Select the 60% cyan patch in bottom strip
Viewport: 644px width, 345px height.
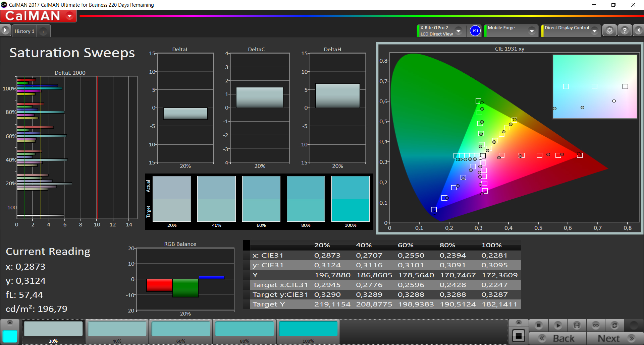(x=181, y=332)
